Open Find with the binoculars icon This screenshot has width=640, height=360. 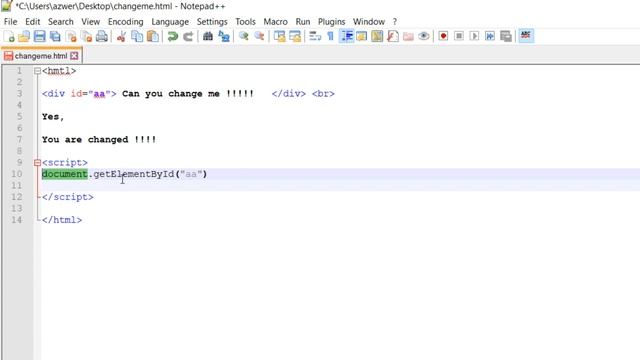pyautogui.click(x=208, y=36)
